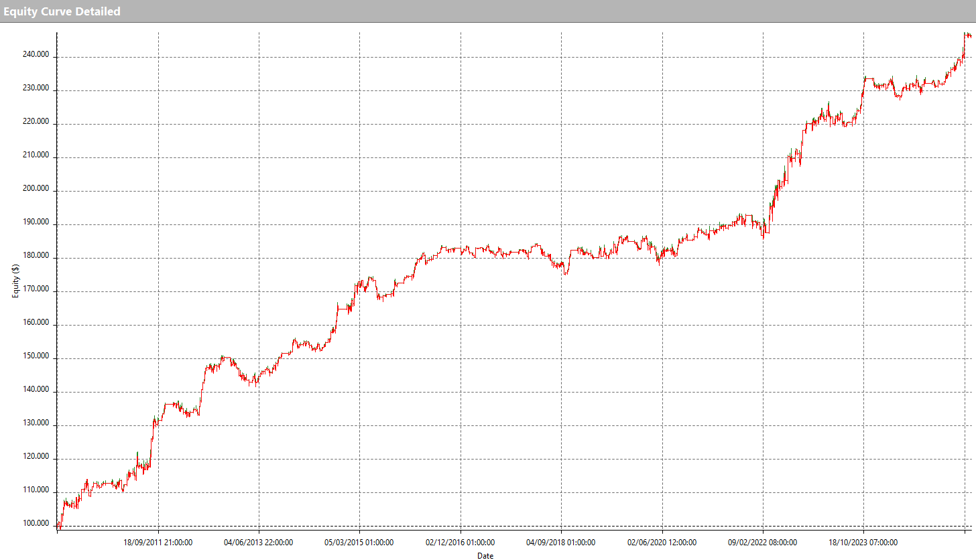This screenshot has height=560, width=976.
Task: Click the 18/10/2023 07:00:00 date label
Action: pyautogui.click(x=863, y=543)
